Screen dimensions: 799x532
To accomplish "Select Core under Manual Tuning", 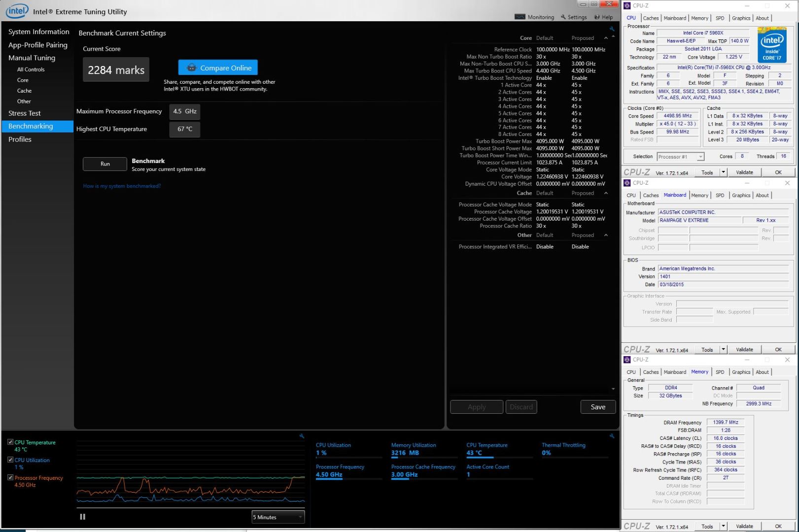I will click(x=23, y=80).
